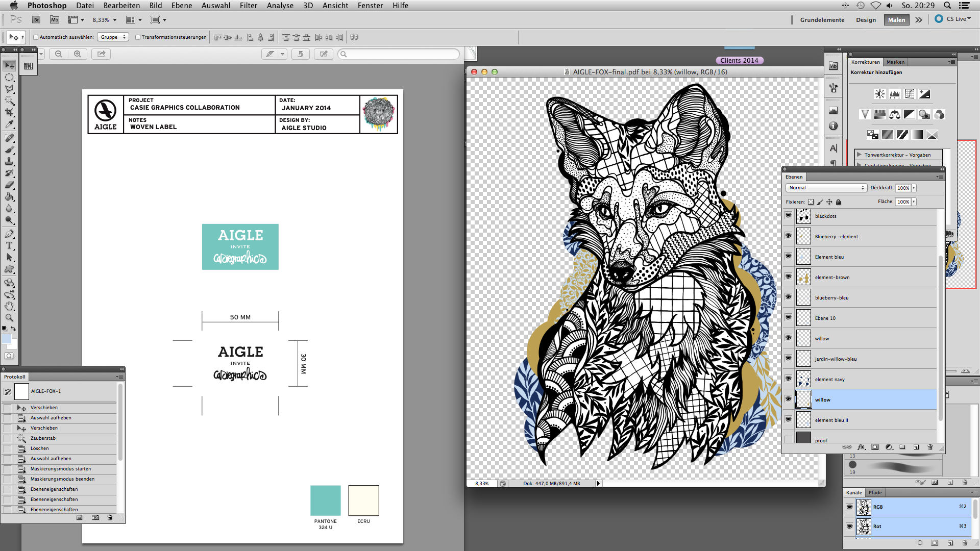The width and height of the screenshot is (980, 551).
Task: Switch to Design workspace
Action: point(866,20)
